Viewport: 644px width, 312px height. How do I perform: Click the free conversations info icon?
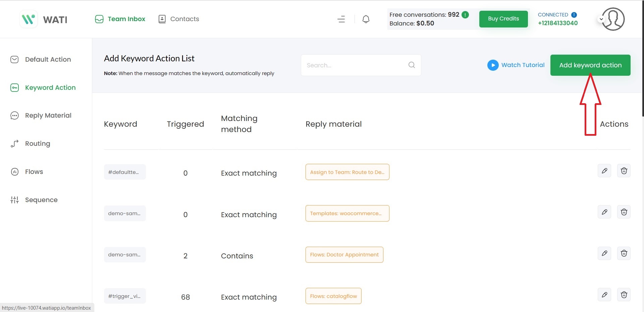click(x=465, y=15)
